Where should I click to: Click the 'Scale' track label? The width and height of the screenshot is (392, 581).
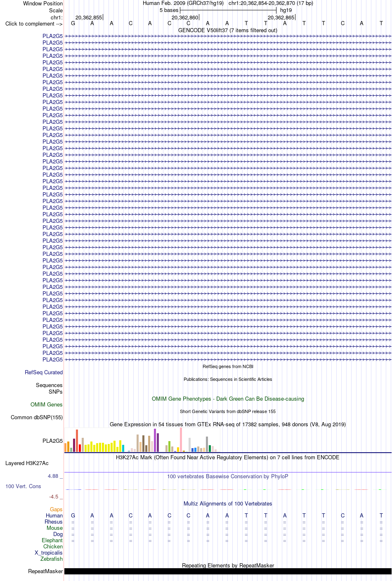56,10
